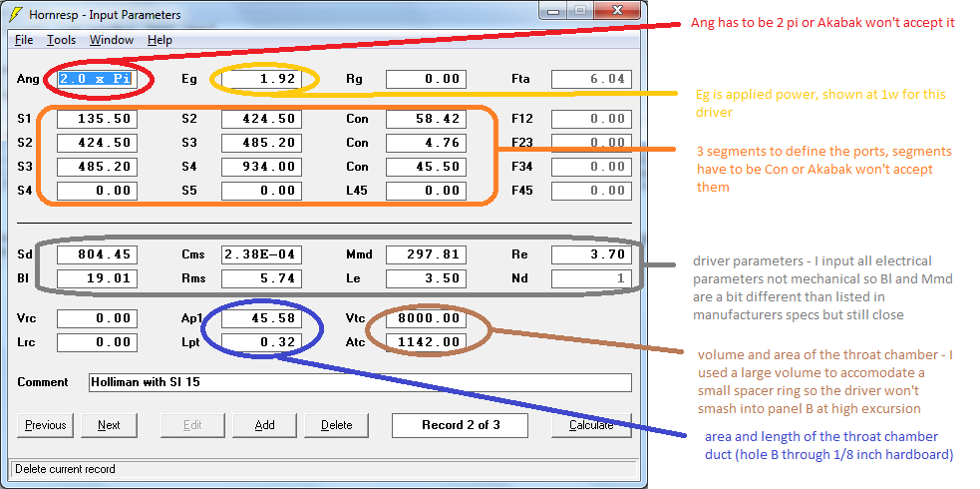The image size is (980, 489).
Task: Click the Calculate button
Action: [591, 425]
